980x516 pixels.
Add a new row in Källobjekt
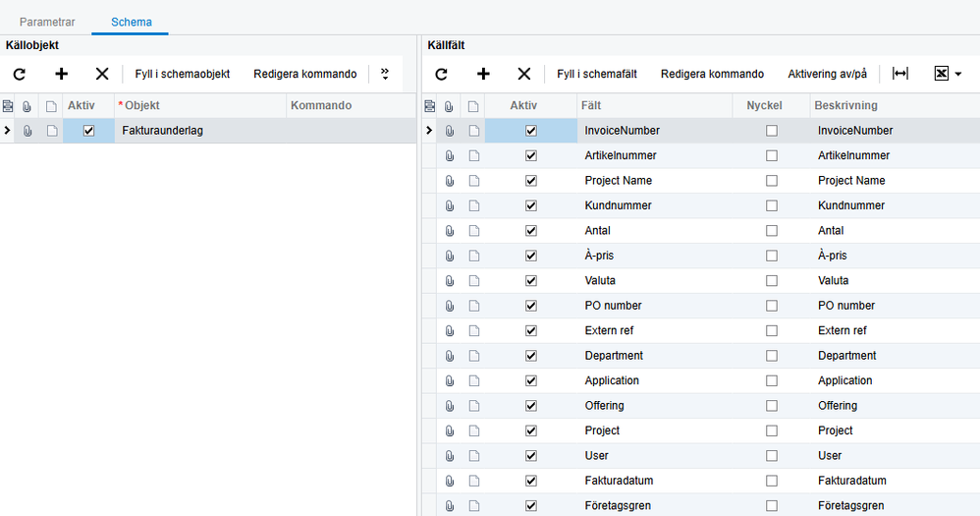click(x=61, y=74)
